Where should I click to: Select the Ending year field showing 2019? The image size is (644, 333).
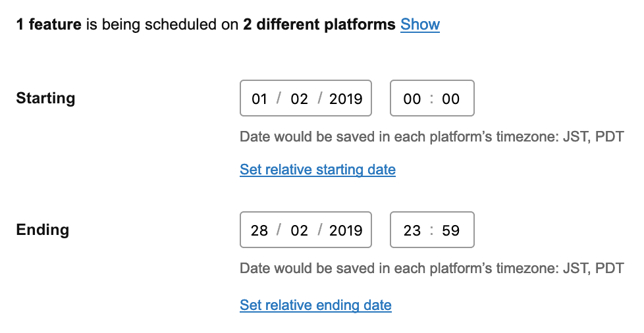click(x=346, y=230)
